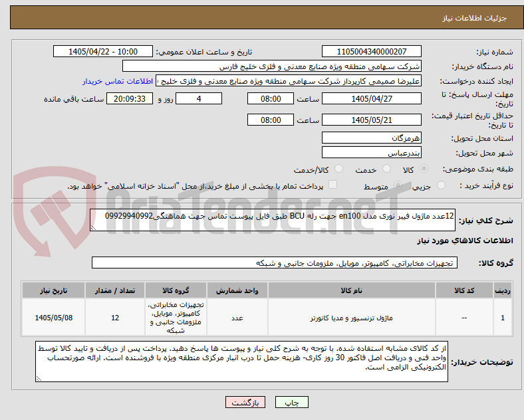Click the نام کالا column header
The height and width of the screenshot is (420, 524).
[x=351, y=290]
